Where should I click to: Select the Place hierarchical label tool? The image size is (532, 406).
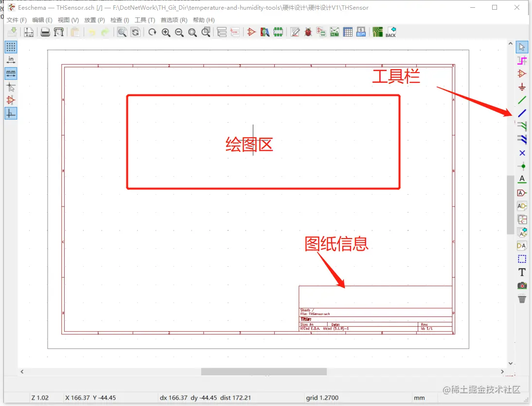coord(522,206)
